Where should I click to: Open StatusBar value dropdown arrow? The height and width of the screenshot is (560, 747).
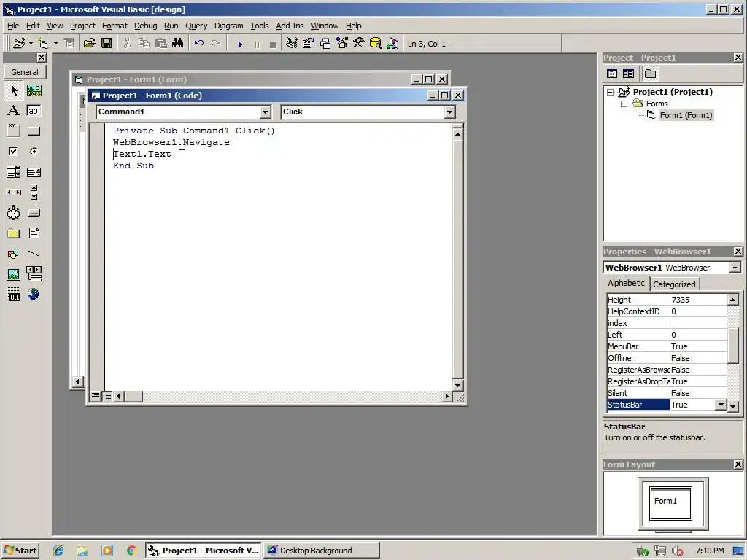click(721, 405)
